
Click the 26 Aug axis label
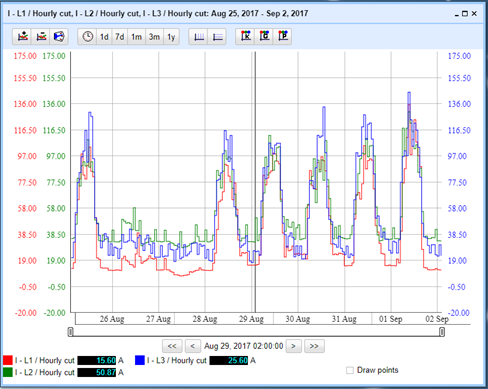pyautogui.click(x=112, y=319)
